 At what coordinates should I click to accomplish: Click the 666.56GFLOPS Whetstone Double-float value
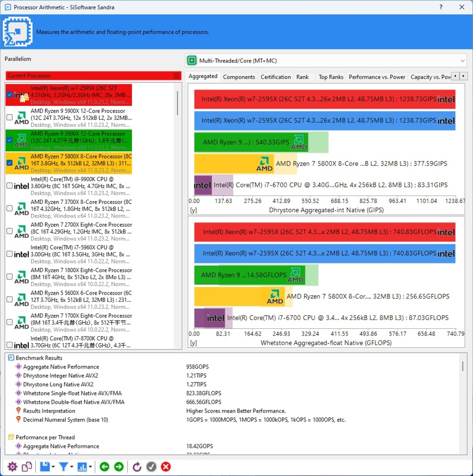coord(204,402)
